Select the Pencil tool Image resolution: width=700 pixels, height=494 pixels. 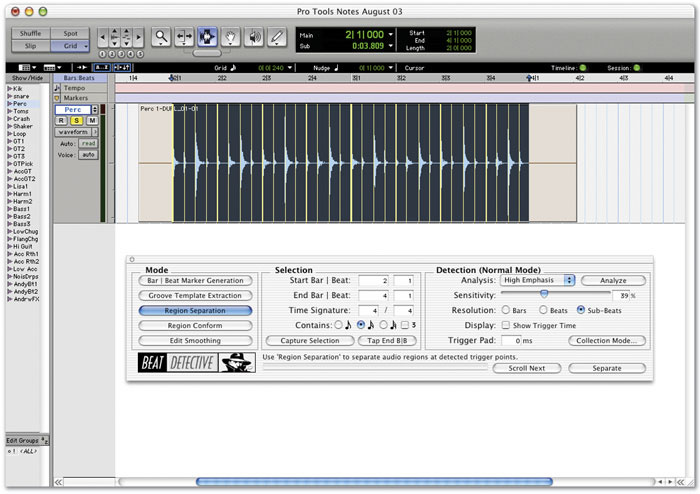click(277, 37)
